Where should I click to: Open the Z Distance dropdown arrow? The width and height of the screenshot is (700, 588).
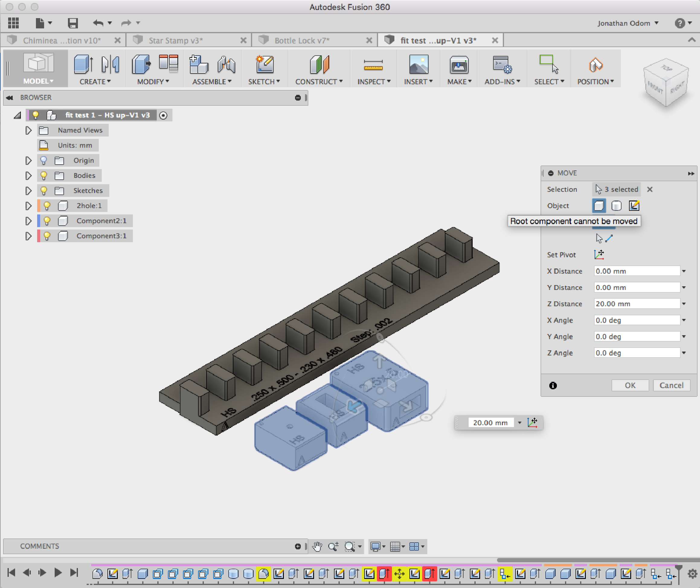pyautogui.click(x=684, y=304)
